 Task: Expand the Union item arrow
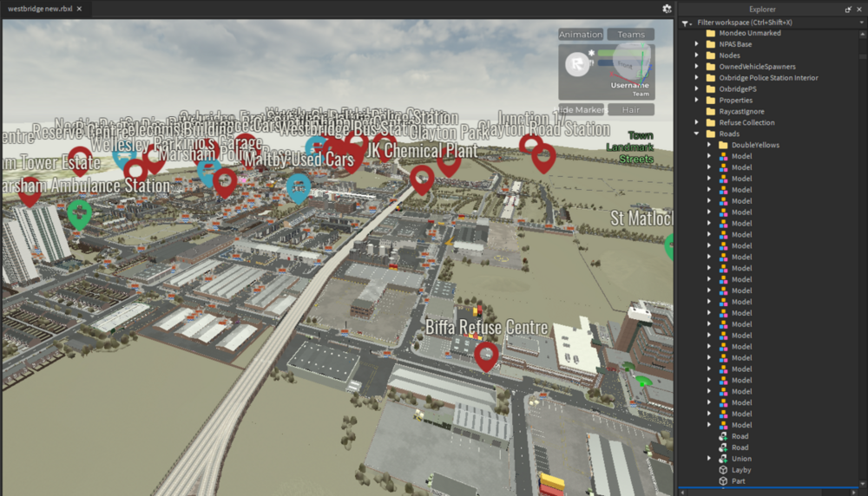[x=708, y=459]
